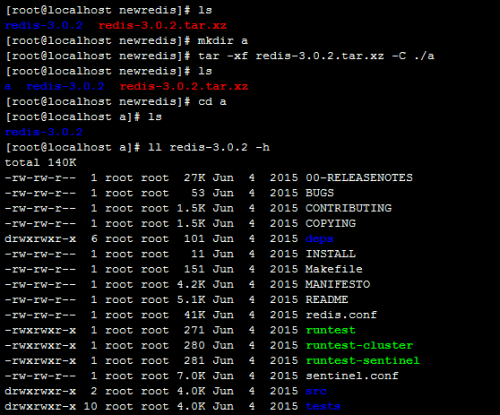This screenshot has height=415, width=500.
Task: Click the 'total 140K' line
Action: click(41, 163)
